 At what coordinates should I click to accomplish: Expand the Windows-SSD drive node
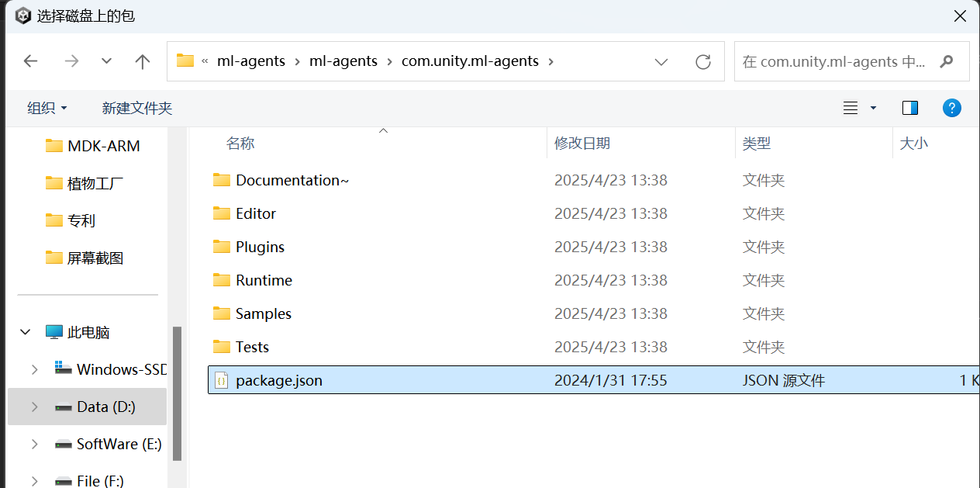click(x=34, y=369)
